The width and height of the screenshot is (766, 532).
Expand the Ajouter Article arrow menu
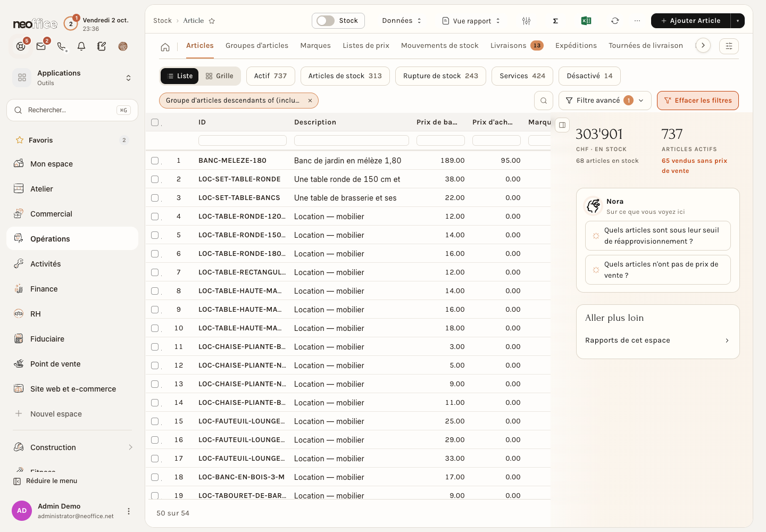tap(738, 21)
